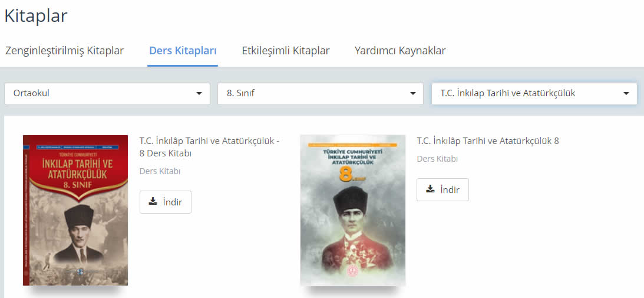Click download icon for gray-cover textbook

[430, 189]
